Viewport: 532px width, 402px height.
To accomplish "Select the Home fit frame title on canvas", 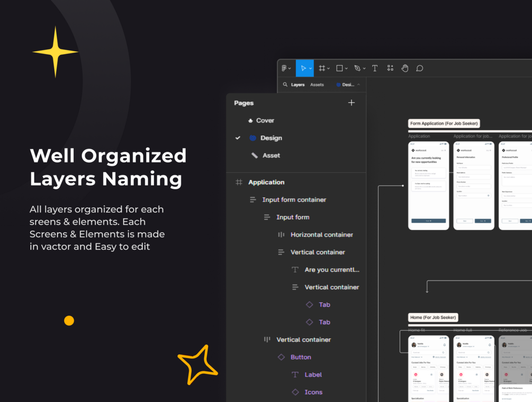I will pos(417,330).
